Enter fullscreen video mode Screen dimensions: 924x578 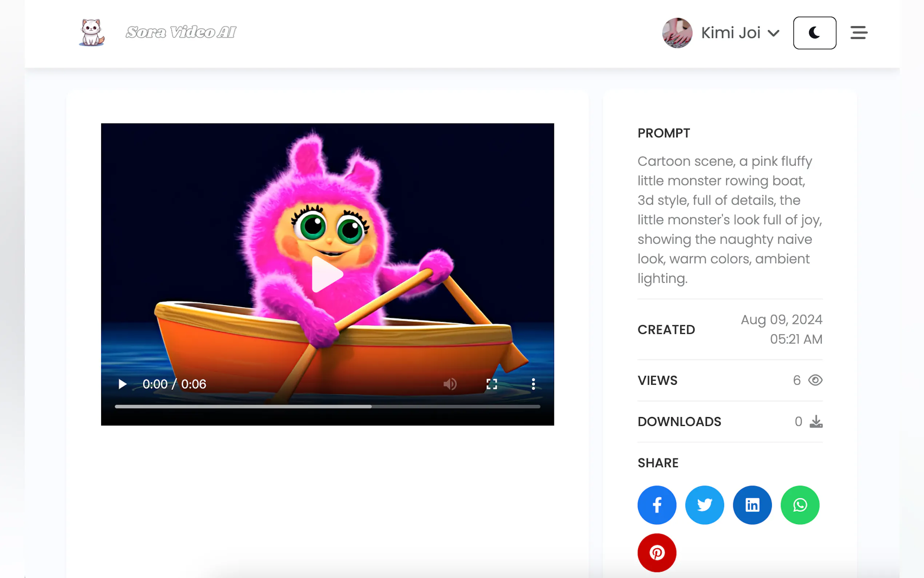coord(491,384)
